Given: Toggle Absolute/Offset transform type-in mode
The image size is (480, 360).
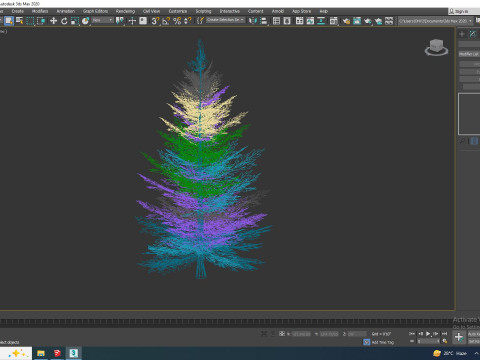Looking at the screenshot, I should pos(282,334).
